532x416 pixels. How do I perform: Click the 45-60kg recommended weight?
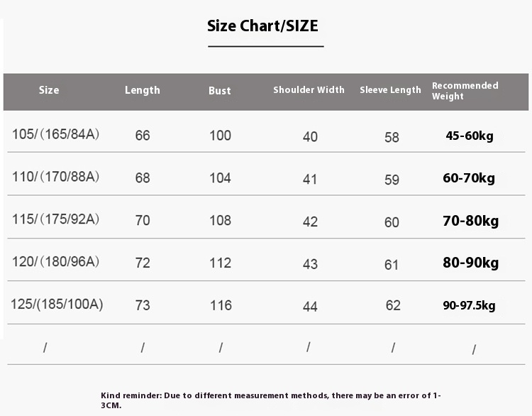(x=469, y=136)
